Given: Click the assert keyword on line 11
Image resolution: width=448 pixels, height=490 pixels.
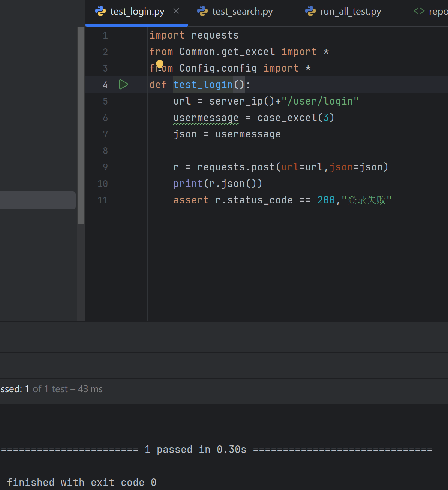Looking at the screenshot, I should pyautogui.click(x=191, y=200).
